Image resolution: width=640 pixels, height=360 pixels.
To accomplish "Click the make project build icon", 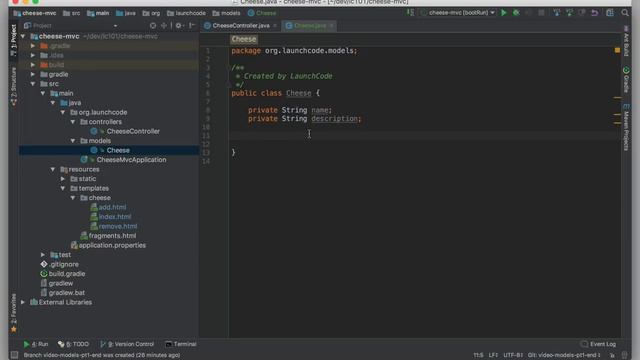I will point(410,13).
